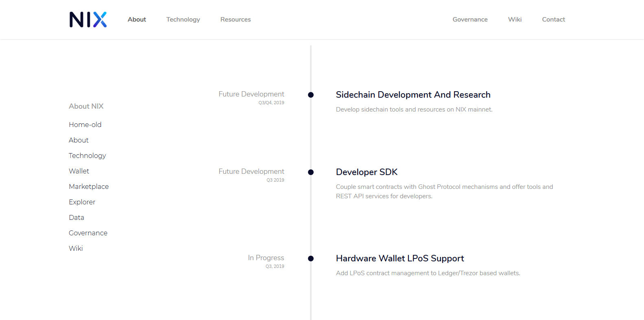Click the timeline dot for Sidechain Development
Viewport: 644px width, 320px height.
(311, 95)
